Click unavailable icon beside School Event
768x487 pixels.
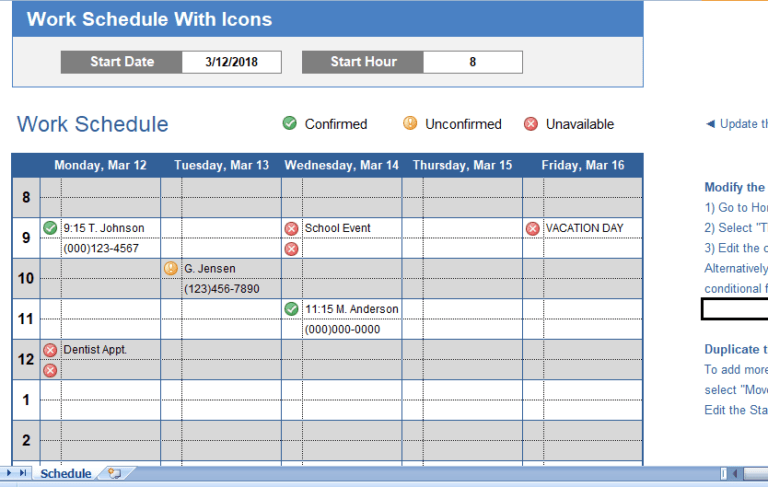point(291,228)
